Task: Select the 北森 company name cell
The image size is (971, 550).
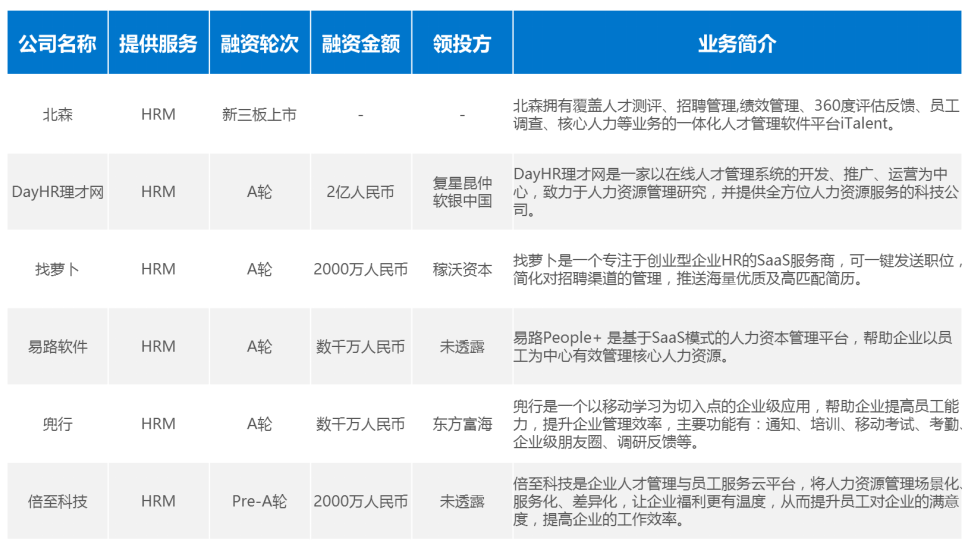Action: click(58, 115)
